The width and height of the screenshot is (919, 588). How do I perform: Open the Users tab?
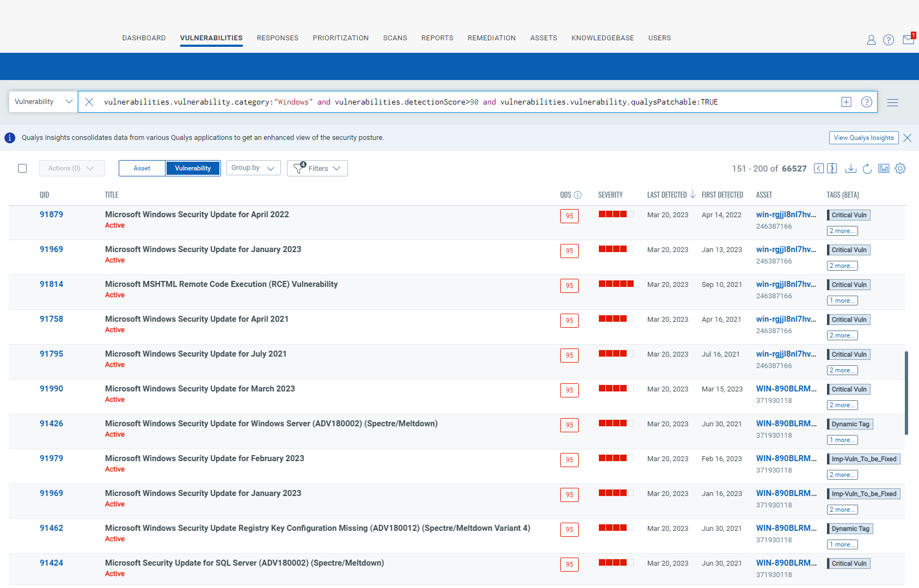coord(659,38)
